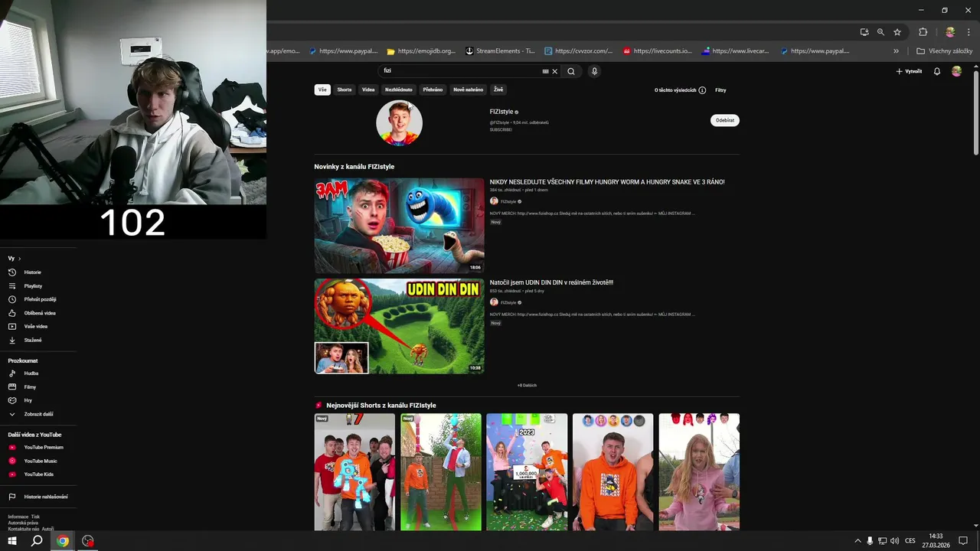Open UDIN DIN DIN video thumbnail
The image size is (980, 551).
[399, 326]
